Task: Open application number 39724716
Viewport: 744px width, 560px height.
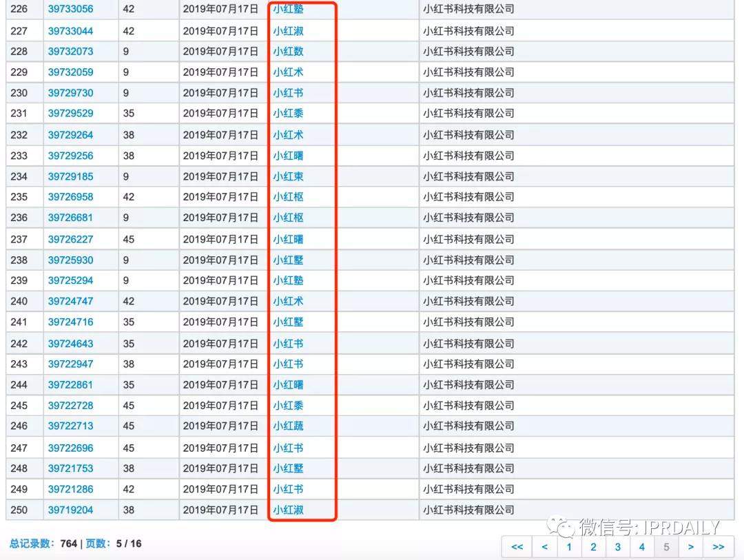Action: tap(70, 322)
